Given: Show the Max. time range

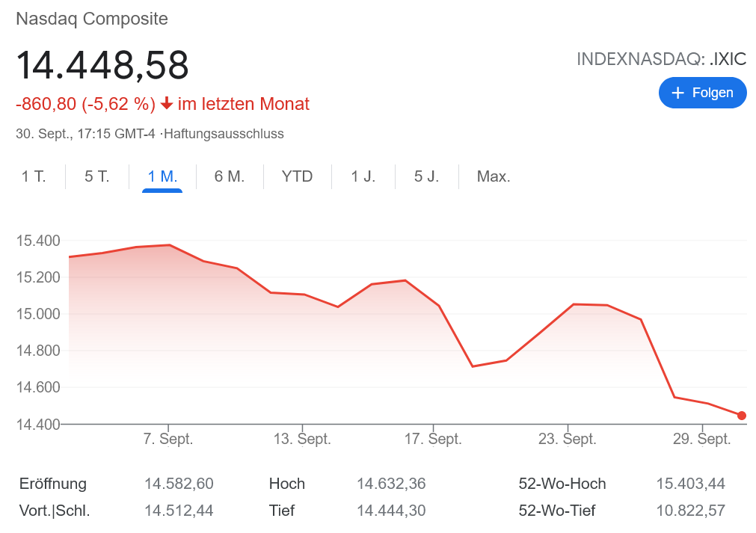Looking at the screenshot, I should point(494,177).
